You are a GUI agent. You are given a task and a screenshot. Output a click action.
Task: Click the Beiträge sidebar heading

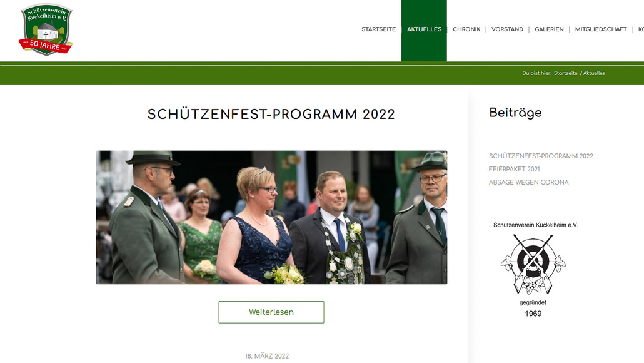[x=515, y=113]
